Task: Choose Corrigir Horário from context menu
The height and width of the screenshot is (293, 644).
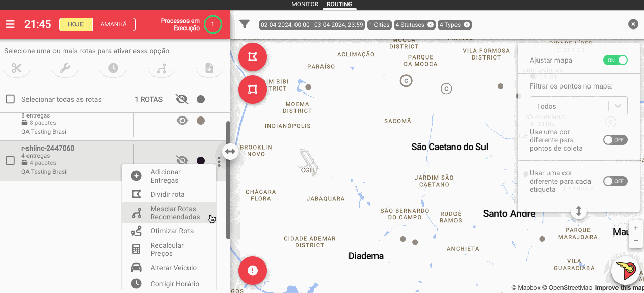Action: click(169, 284)
